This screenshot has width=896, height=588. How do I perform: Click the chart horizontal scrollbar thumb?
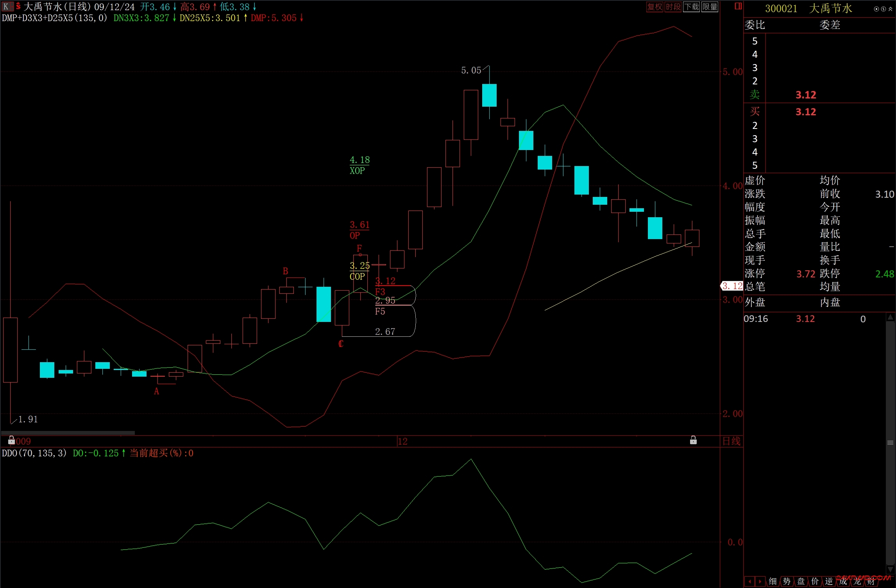68,433
